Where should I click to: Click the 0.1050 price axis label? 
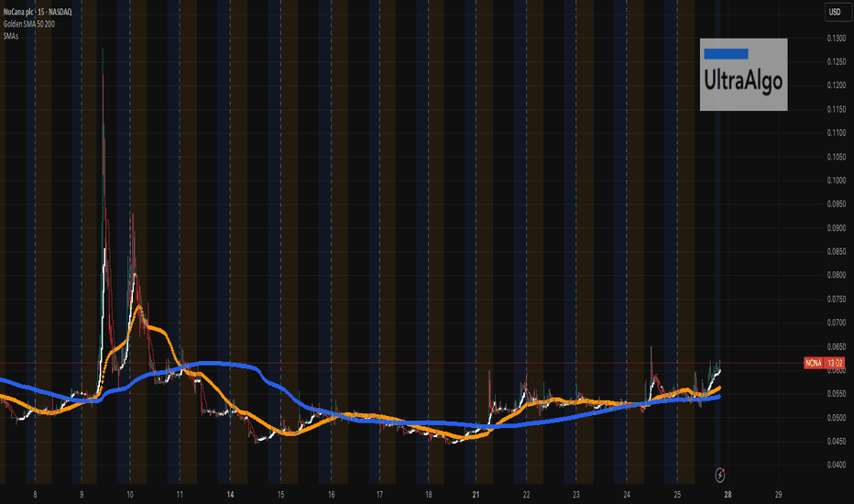[836, 157]
